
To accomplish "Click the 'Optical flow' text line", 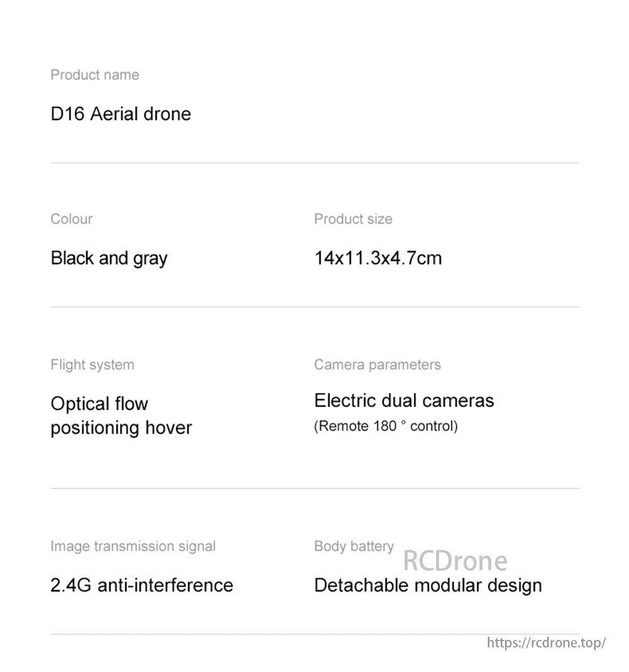I will coord(99,403).
